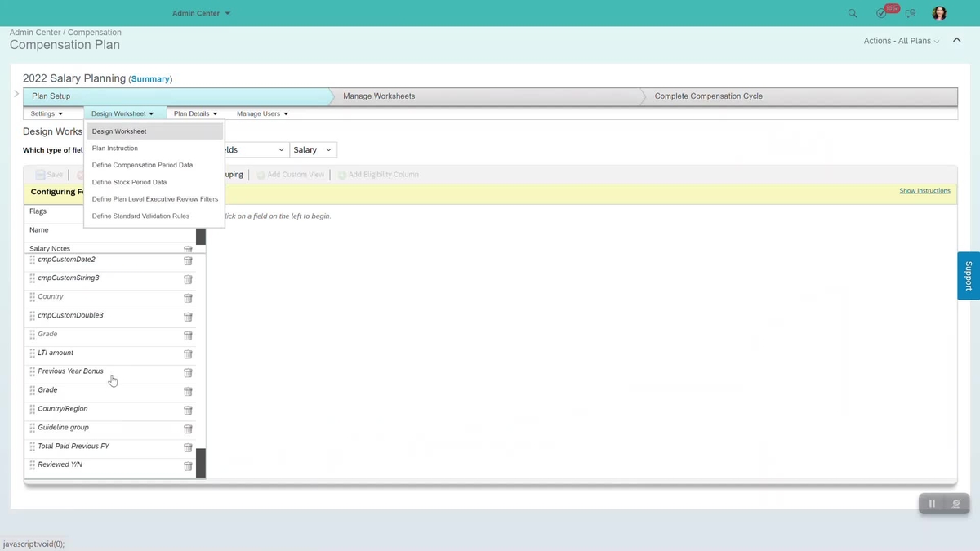The image size is (980, 551).
Task: Delete the Reviewed Y/N field
Action: point(188,466)
